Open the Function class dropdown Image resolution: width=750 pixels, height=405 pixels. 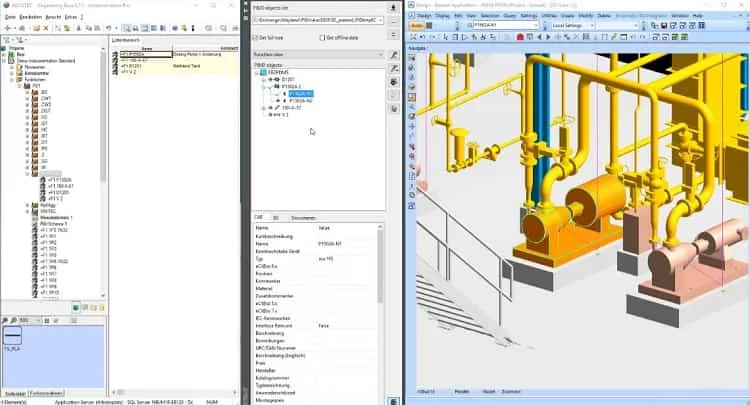click(x=380, y=55)
